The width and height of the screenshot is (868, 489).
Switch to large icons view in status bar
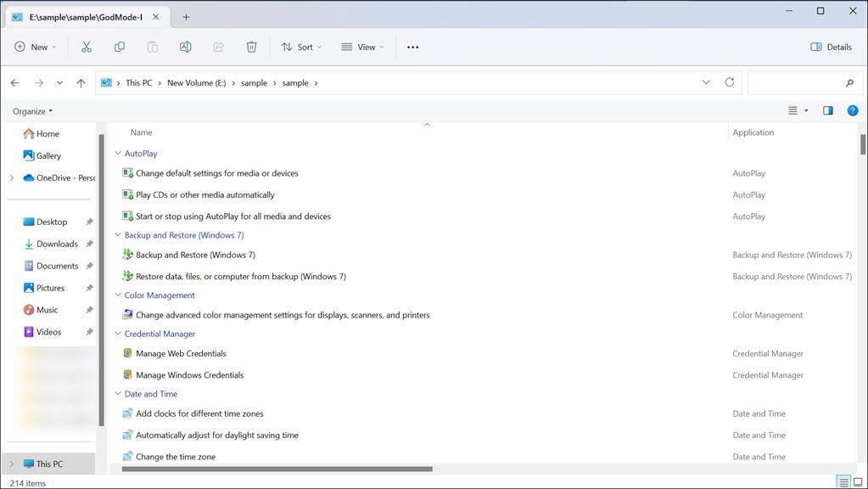coord(859,482)
